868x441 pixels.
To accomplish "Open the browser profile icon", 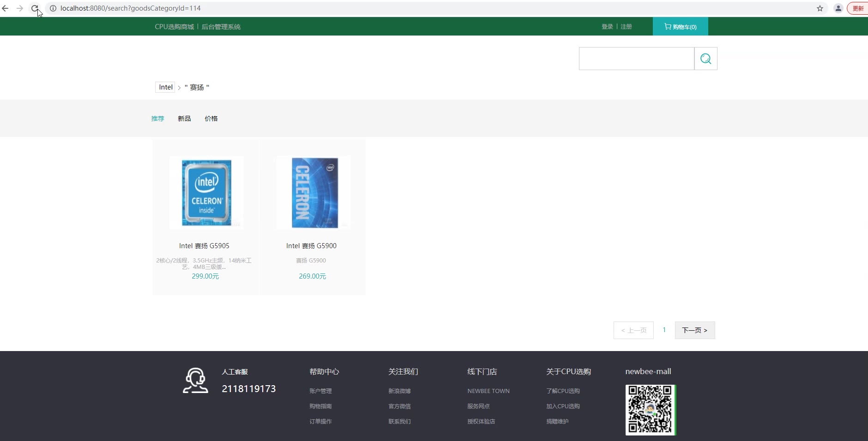I will 838,8.
